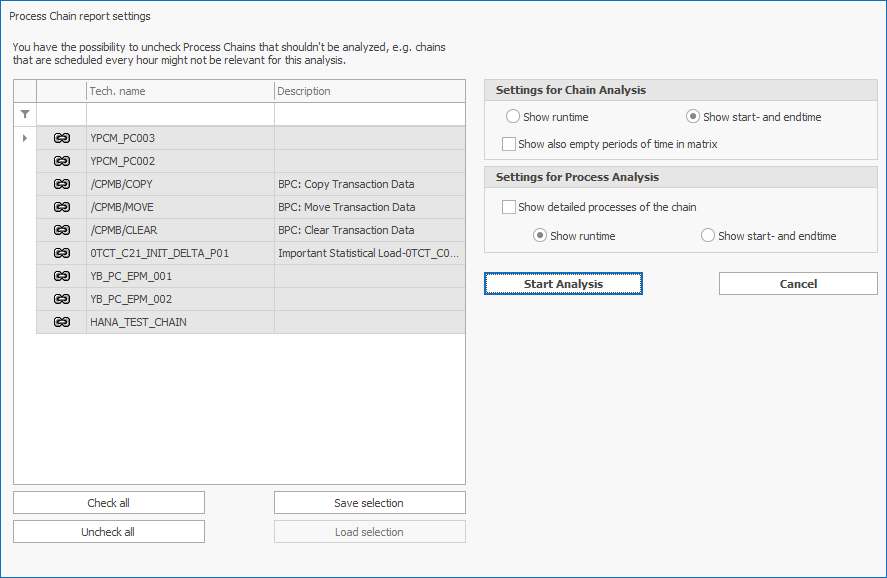Select Chain Analysis 'Show runtime' radio
The height and width of the screenshot is (578, 887).
(514, 117)
